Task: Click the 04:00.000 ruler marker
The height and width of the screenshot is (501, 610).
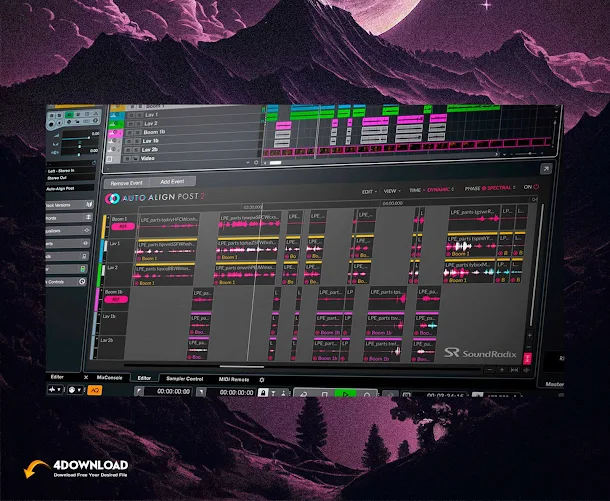Action: point(392,203)
